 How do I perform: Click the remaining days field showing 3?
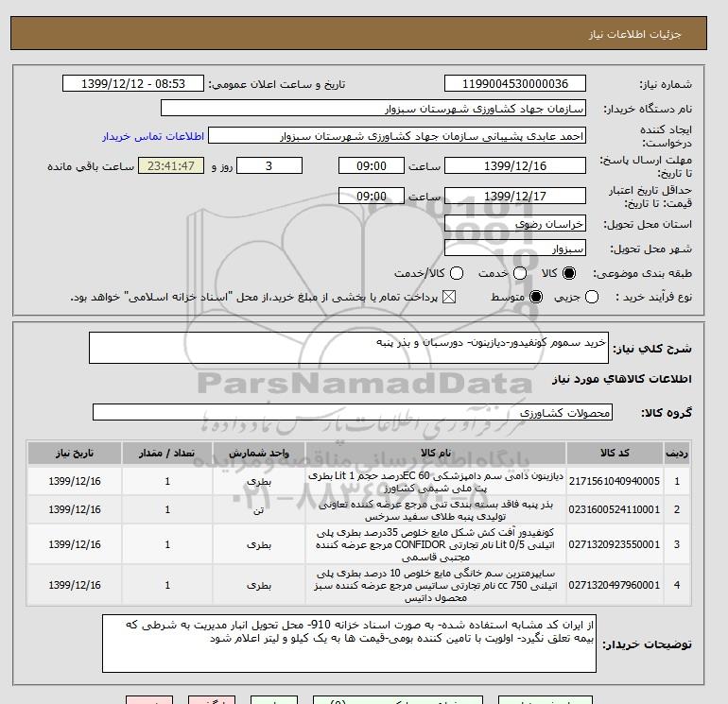click(269, 165)
